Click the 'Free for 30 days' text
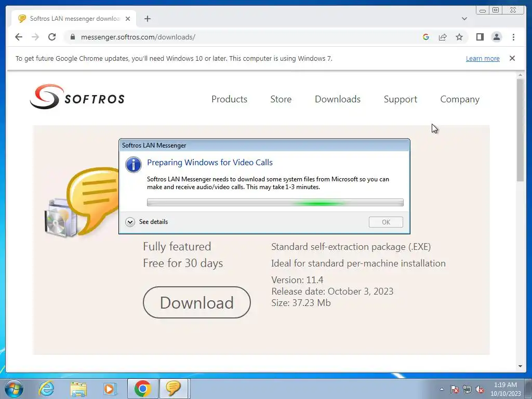532x399 pixels. pos(183,263)
